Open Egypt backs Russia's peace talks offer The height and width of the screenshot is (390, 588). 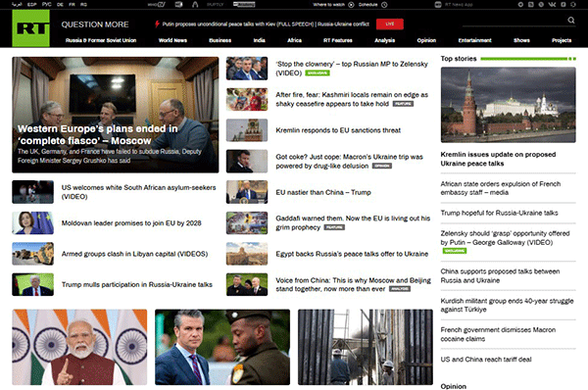(352, 254)
